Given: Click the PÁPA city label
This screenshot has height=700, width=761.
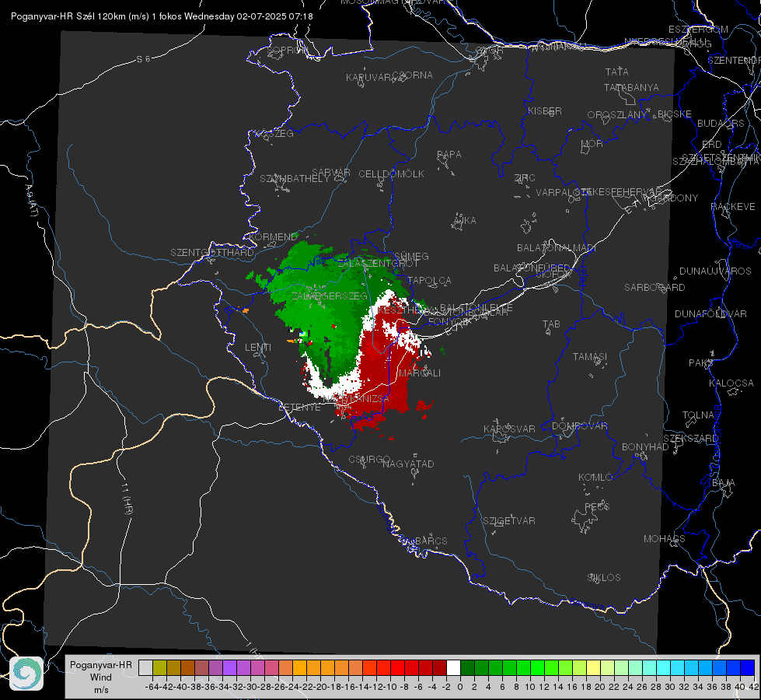Looking at the screenshot, I should [x=449, y=155].
